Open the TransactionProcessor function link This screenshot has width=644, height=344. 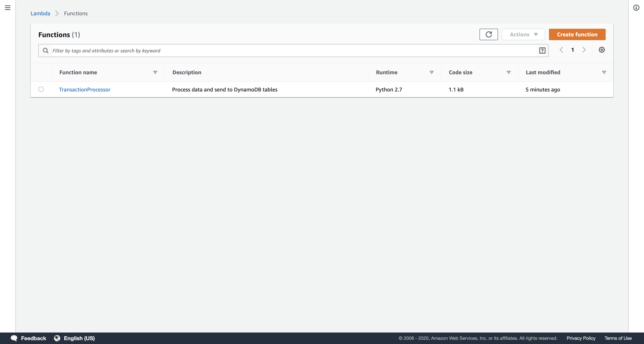point(85,90)
